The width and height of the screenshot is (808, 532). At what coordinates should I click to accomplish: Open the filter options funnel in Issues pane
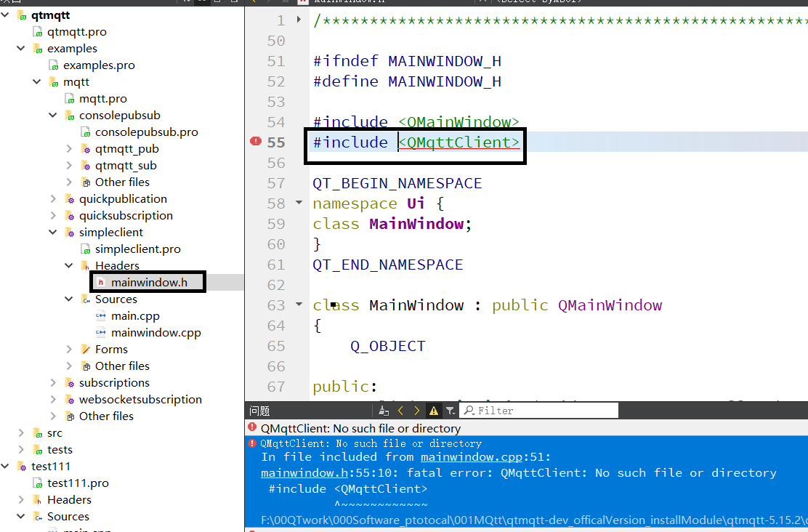coord(451,410)
